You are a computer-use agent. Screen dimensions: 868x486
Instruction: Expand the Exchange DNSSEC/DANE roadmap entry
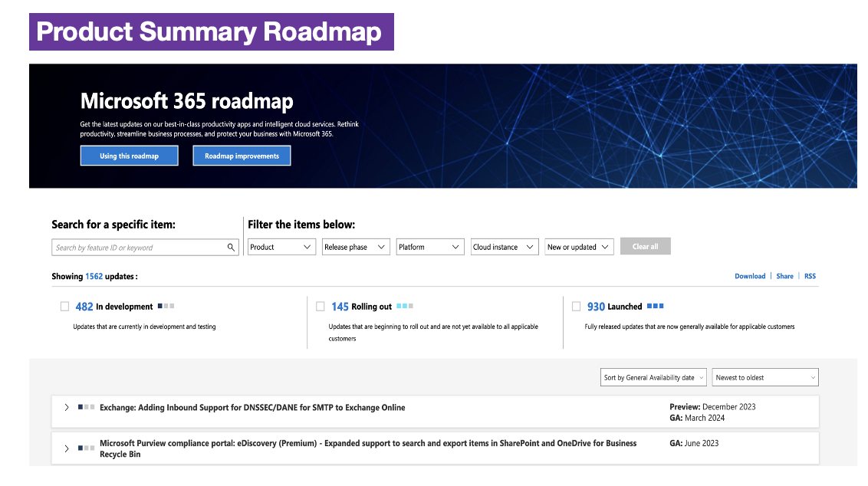[x=67, y=407]
